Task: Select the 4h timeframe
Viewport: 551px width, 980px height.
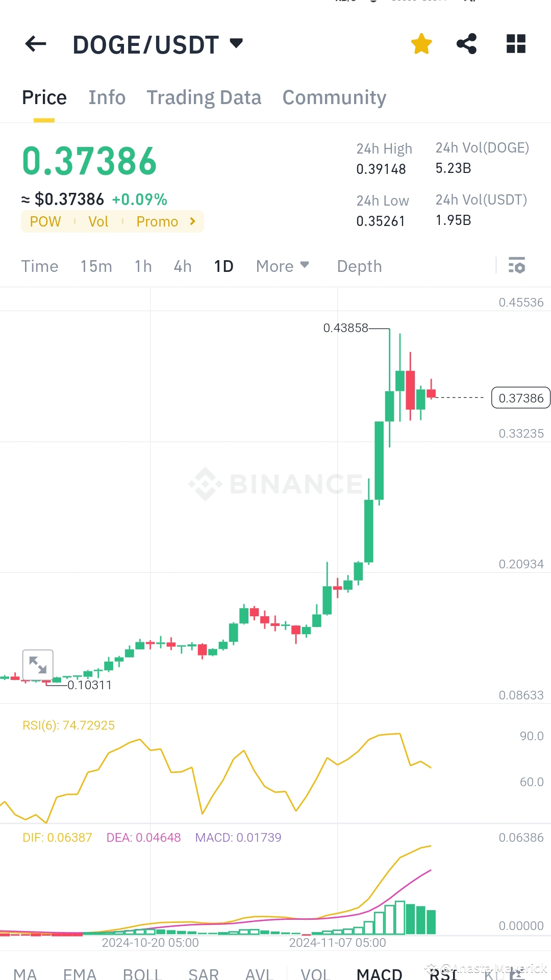Action: (x=182, y=266)
